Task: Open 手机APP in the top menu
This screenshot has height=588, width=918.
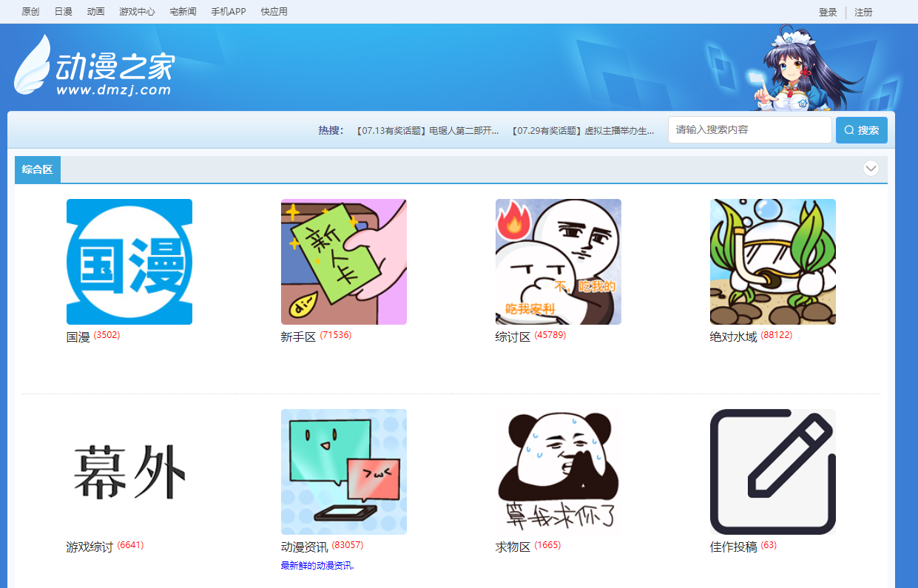Action: click(x=229, y=12)
